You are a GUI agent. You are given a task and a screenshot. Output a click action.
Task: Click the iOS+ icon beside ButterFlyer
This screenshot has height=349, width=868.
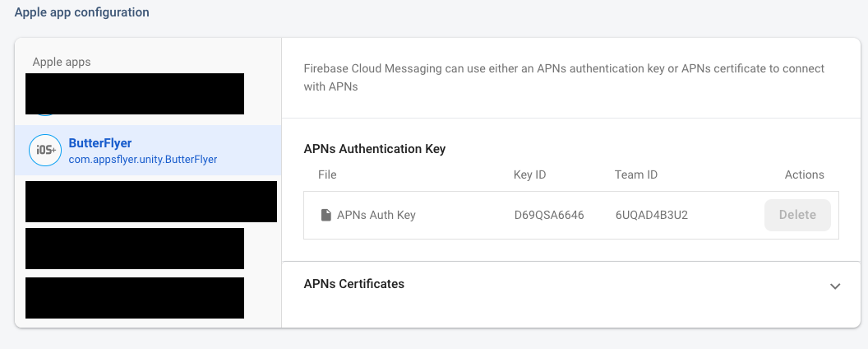(44, 150)
